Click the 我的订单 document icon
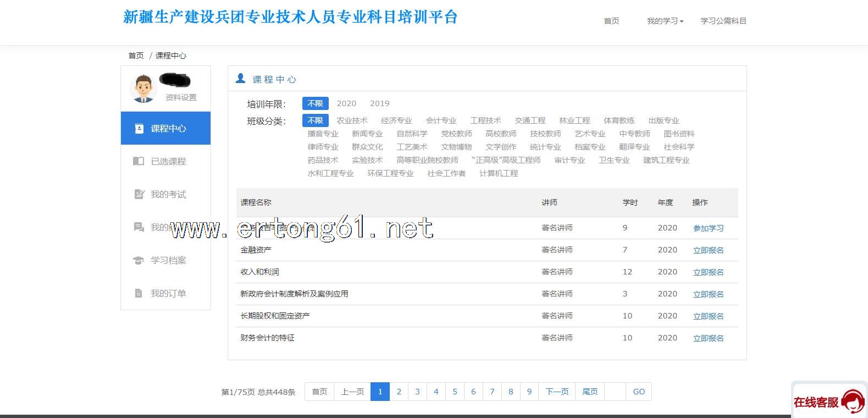The width and height of the screenshot is (868, 418). coord(139,293)
